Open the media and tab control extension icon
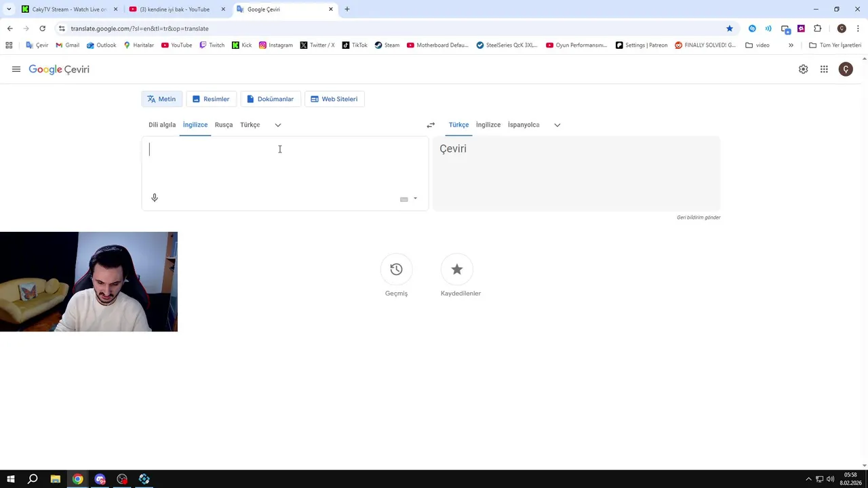Screen dimensions: 868x488 (x=785, y=28)
